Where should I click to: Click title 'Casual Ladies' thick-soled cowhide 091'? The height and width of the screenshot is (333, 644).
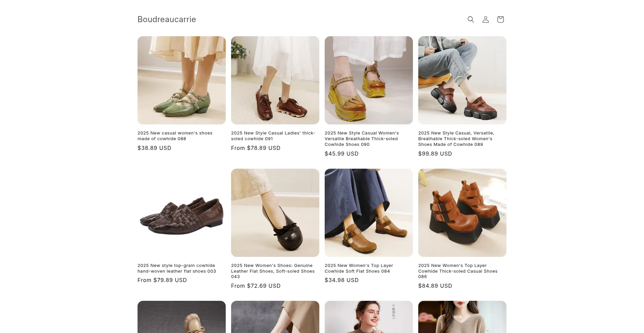[x=273, y=136]
